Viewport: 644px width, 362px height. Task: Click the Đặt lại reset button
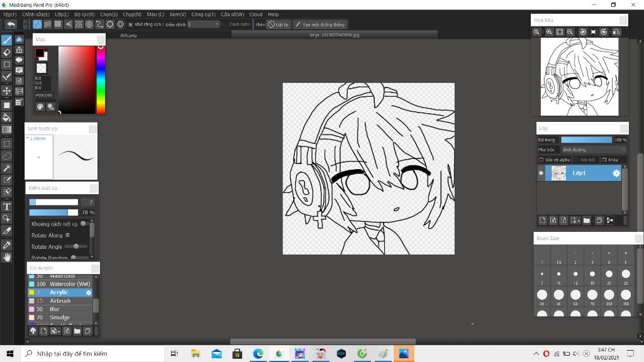click(x=279, y=25)
